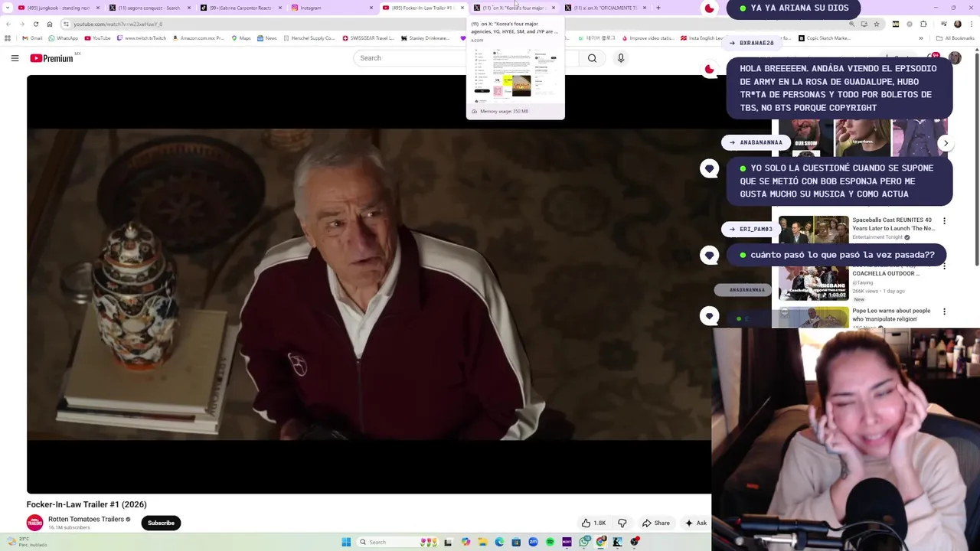Open WhatsApp bookmark

point(63,38)
